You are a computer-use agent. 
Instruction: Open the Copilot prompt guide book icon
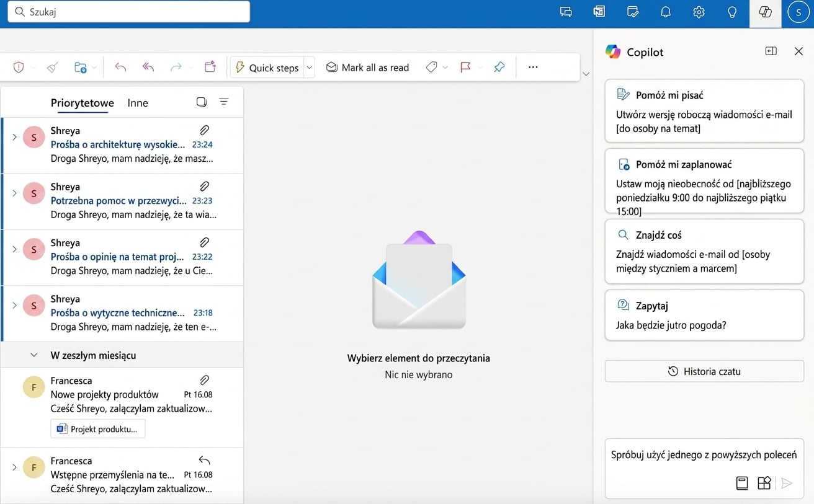point(741,483)
